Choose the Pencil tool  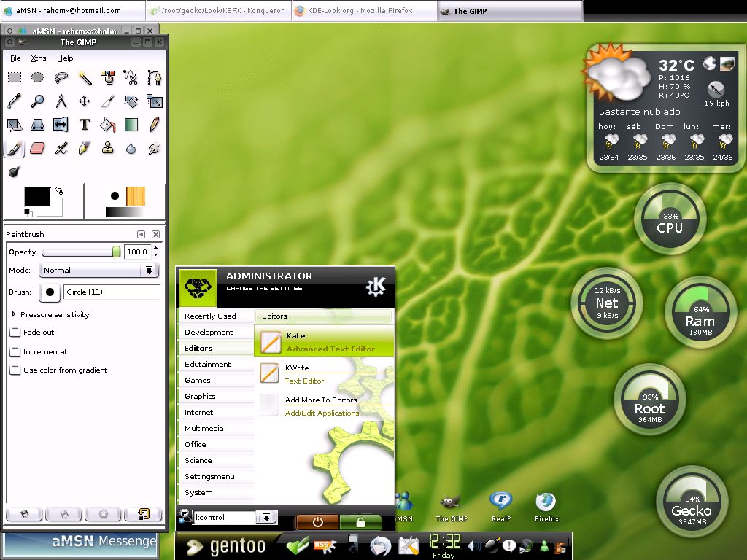click(154, 125)
